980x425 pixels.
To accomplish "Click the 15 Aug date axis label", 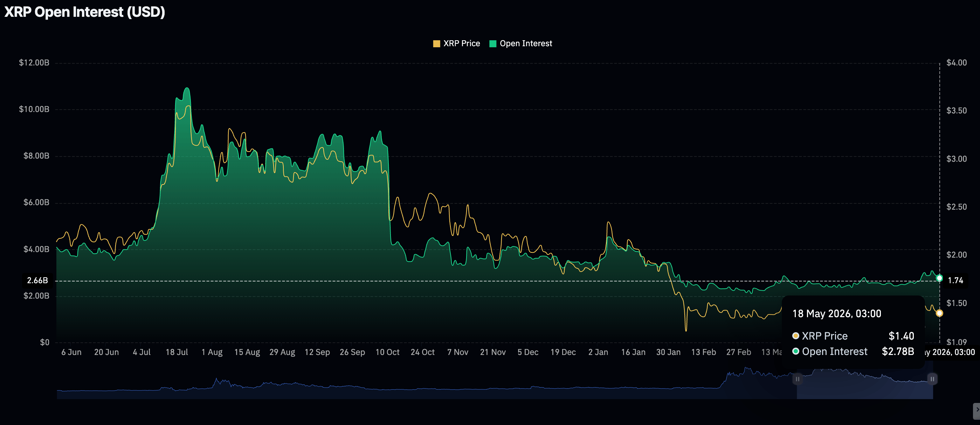I will (247, 353).
